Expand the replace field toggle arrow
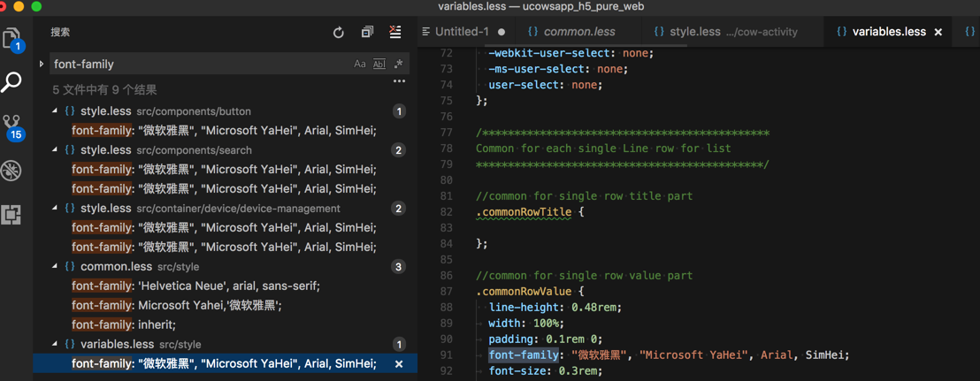 coord(41,65)
